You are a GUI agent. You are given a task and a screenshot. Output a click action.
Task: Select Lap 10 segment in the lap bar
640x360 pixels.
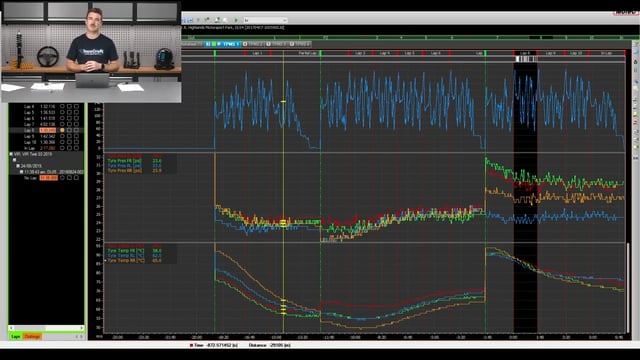click(576, 53)
